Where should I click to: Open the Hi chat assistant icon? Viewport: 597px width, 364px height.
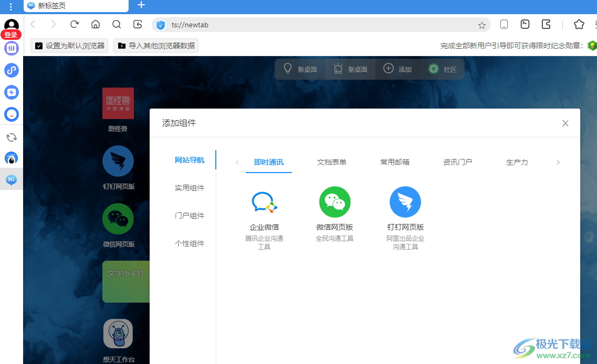tap(11, 179)
